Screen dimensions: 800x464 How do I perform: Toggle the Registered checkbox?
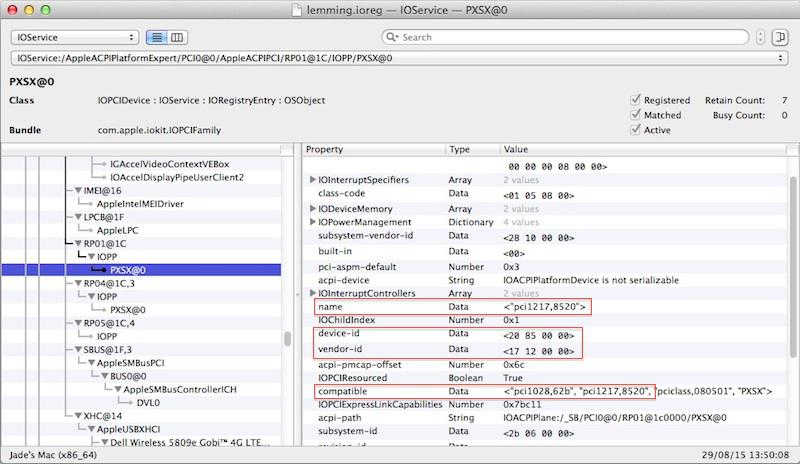click(x=635, y=100)
